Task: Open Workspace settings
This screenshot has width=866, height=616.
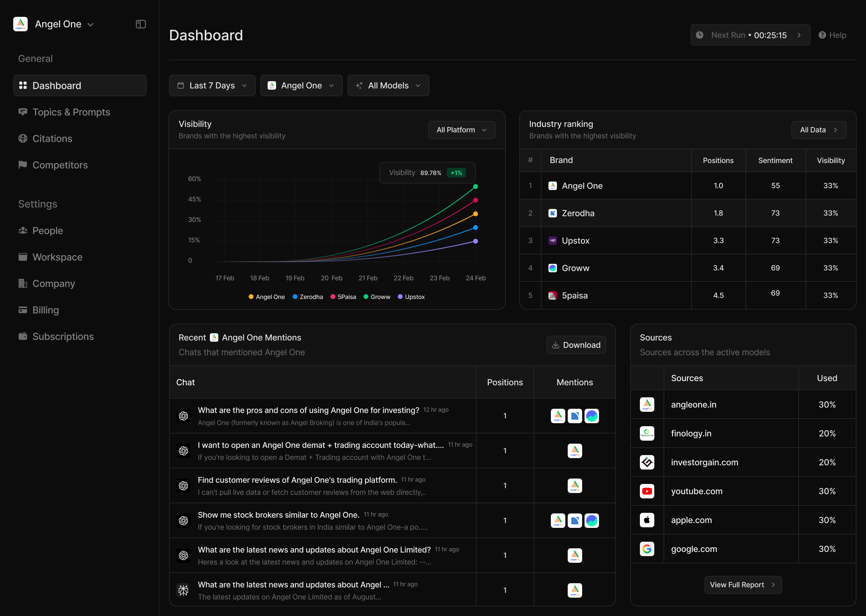Action: 51,257
